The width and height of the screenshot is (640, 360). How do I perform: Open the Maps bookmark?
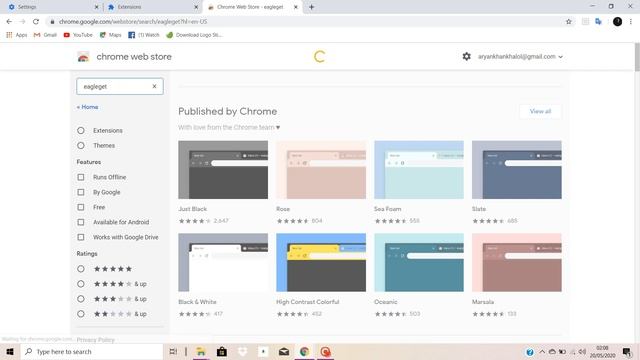(x=110, y=35)
